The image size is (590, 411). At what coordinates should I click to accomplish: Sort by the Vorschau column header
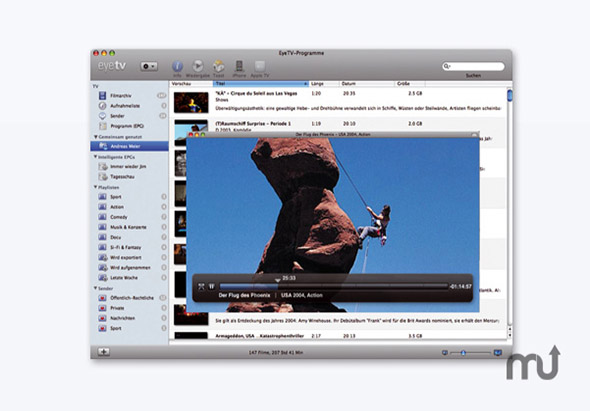pyautogui.click(x=191, y=84)
